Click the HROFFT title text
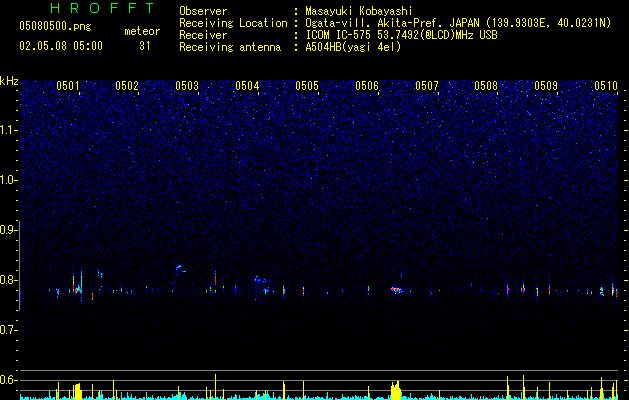This screenshot has width=629, height=400. [x=102, y=8]
